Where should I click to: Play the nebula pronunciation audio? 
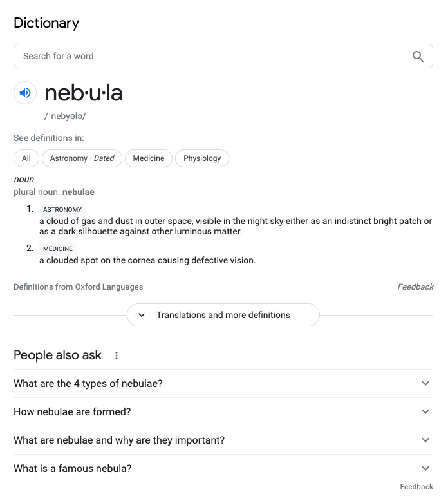[25, 93]
